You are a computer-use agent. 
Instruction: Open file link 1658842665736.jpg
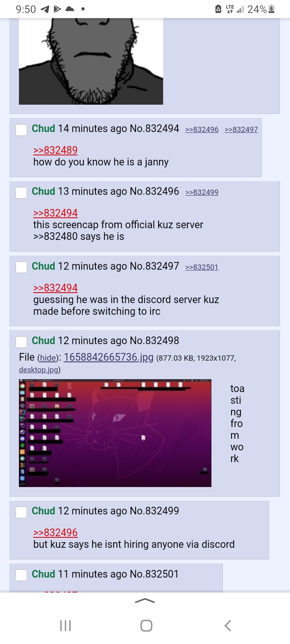(x=109, y=357)
